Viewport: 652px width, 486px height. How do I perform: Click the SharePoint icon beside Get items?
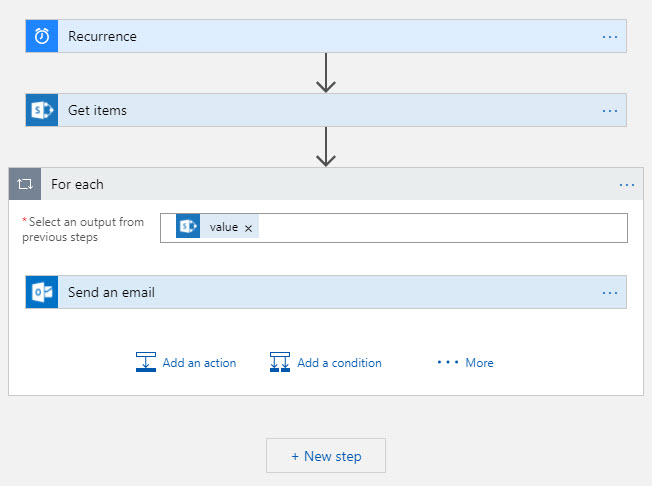point(42,110)
